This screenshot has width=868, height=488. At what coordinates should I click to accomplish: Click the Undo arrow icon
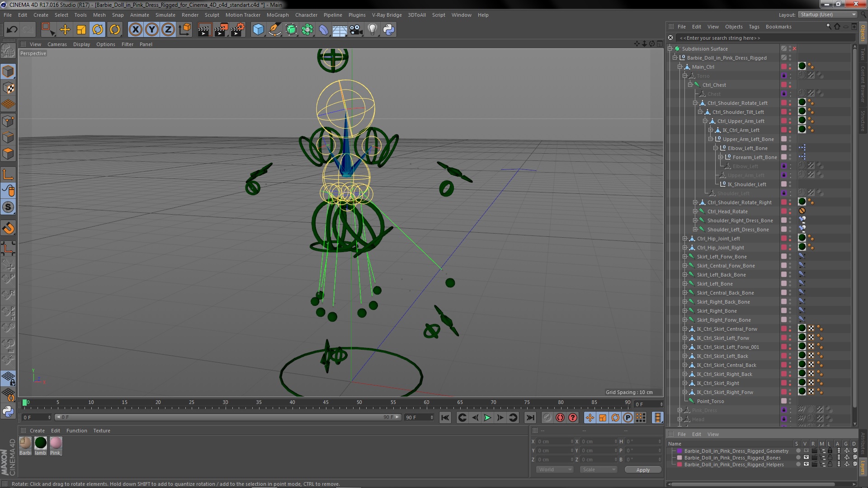(x=12, y=30)
